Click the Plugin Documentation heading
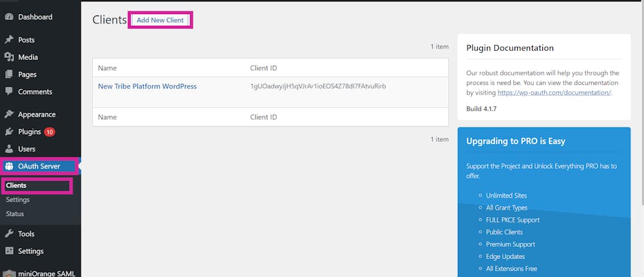The height and width of the screenshot is (277, 644). 510,48
